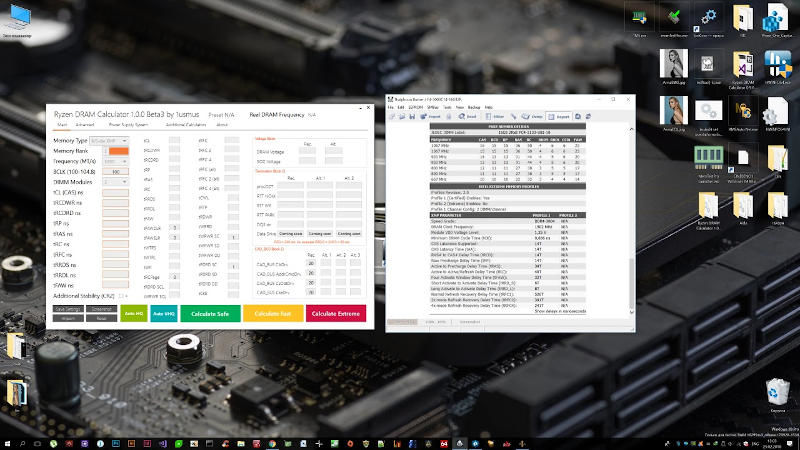Click the Reset button in DRAM Calculator
Image resolution: width=800 pixels, height=450 pixels.
[x=102, y=318]
